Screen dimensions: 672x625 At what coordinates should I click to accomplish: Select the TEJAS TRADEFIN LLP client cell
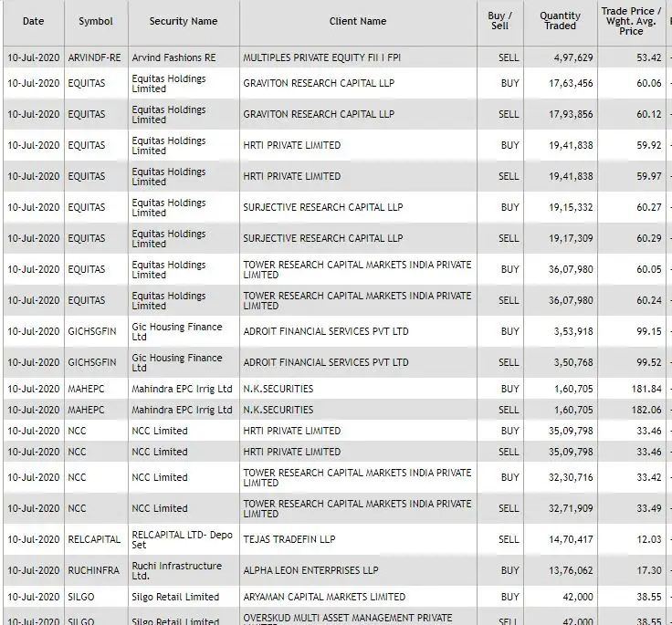(289, 539)
